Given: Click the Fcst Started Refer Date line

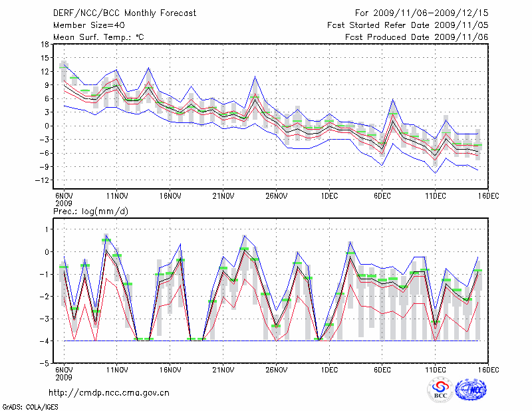Looking at the screenshot, I should tap(408, 25).
